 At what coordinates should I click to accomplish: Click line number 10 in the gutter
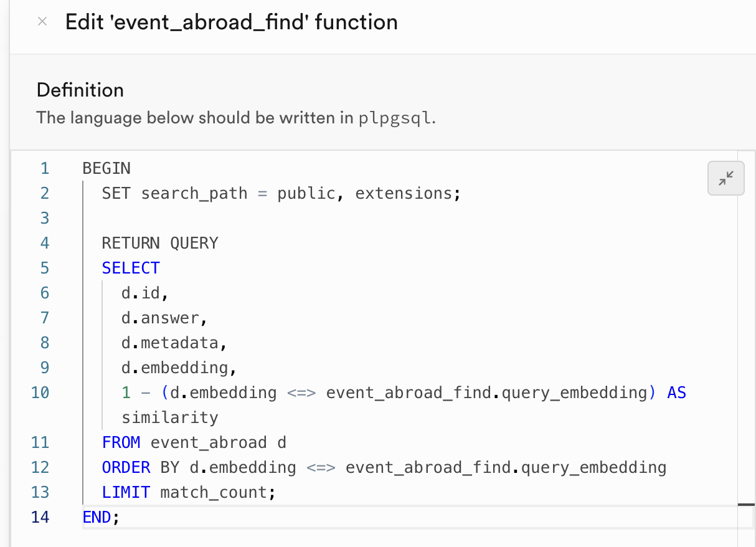[40, 392]
